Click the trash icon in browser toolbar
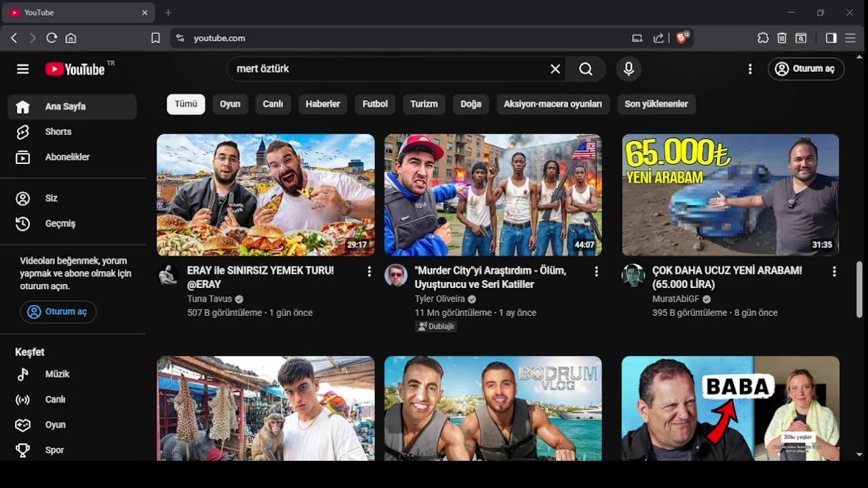 pos(782,38)
